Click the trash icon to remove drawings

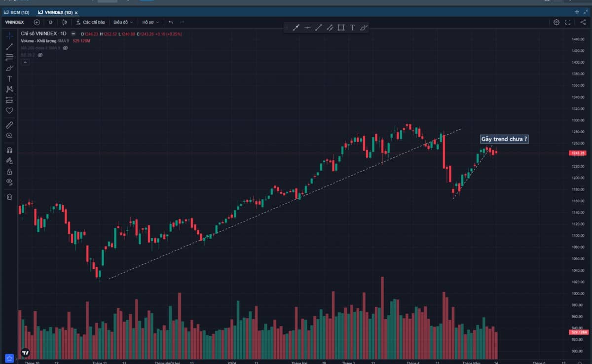tap(9, 197)
